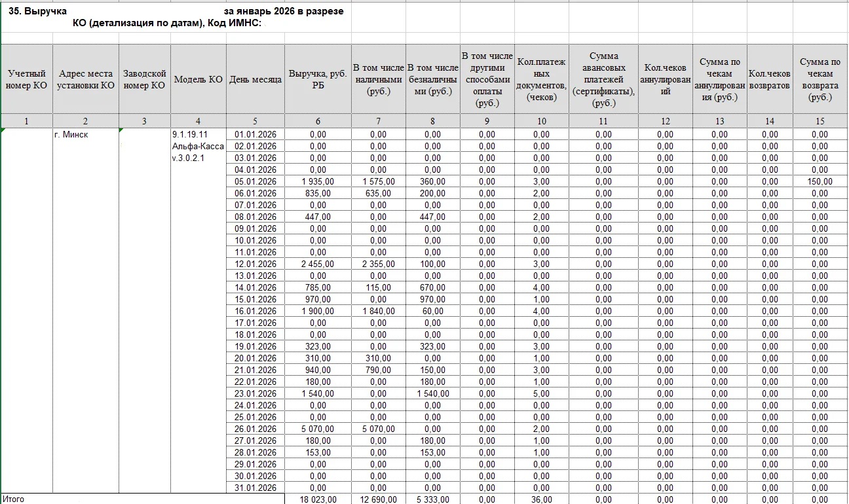
Task: Click the "Кол.платежных документов, (чеков)" header
Action: click(x=542, y=79)
